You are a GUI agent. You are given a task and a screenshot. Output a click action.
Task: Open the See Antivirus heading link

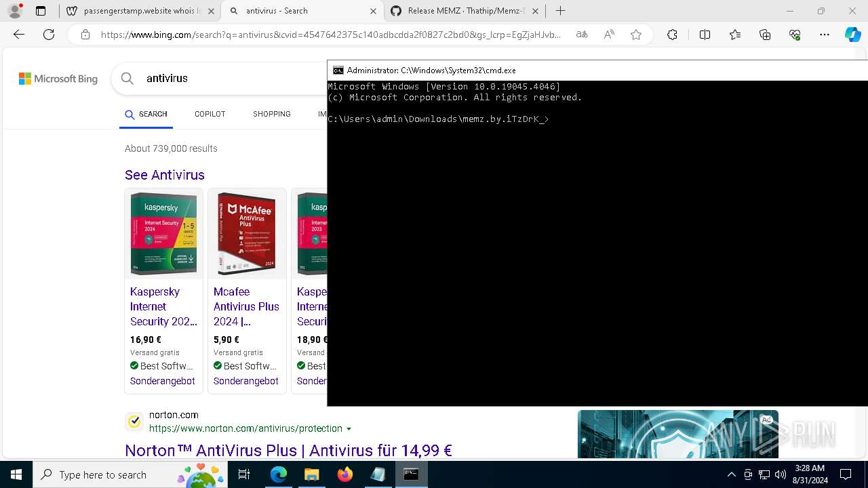point(165,175)
